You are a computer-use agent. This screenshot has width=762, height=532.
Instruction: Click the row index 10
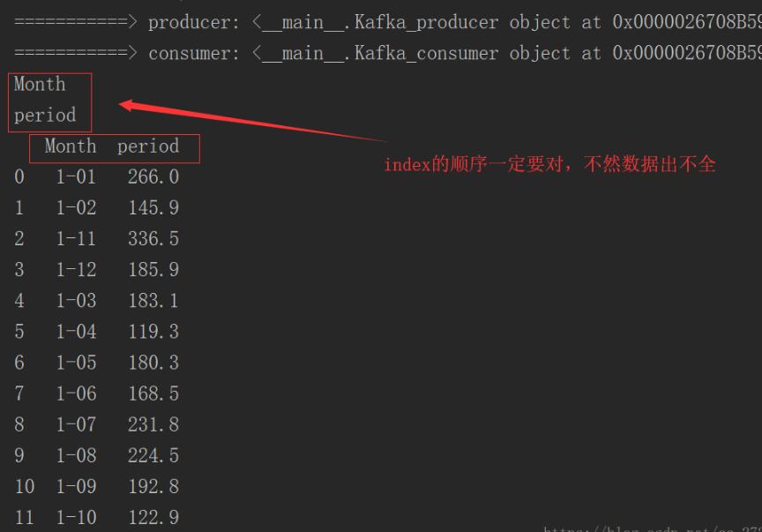tap(25, 486)
